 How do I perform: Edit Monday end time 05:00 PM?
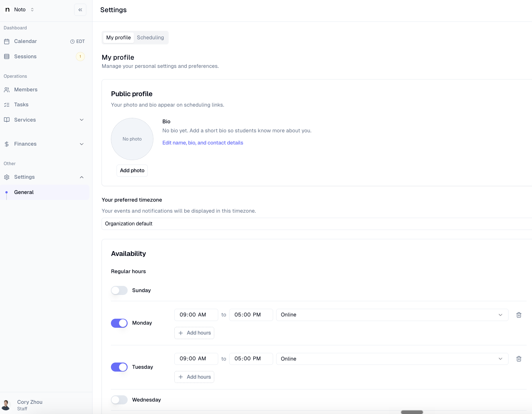click(251, 315)
